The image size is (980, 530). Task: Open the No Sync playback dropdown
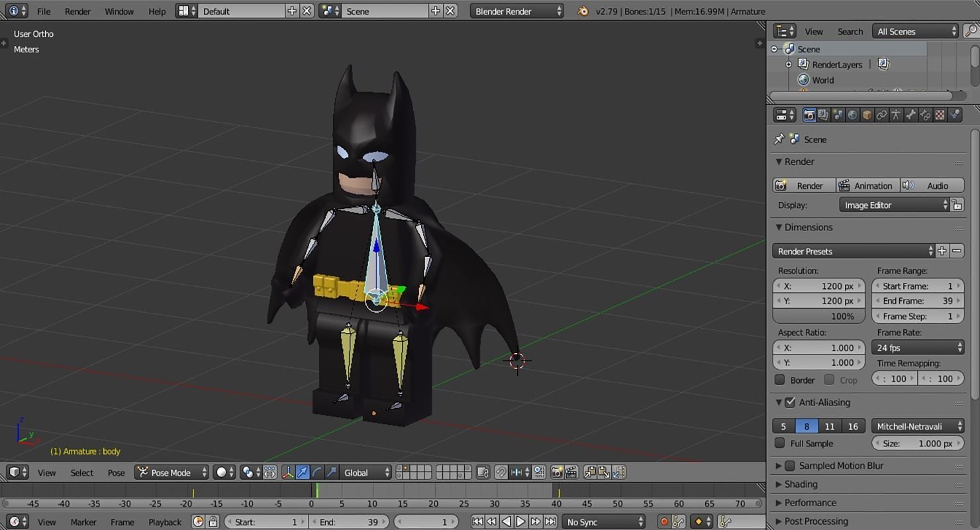tap(603, 522)
